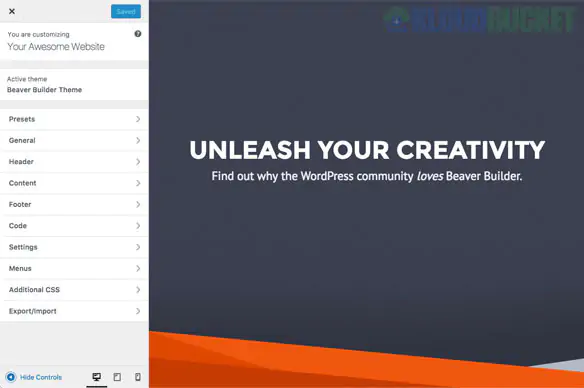
Task: Click the Beaver Builder Theme active theme text
Action: [44, 90]
